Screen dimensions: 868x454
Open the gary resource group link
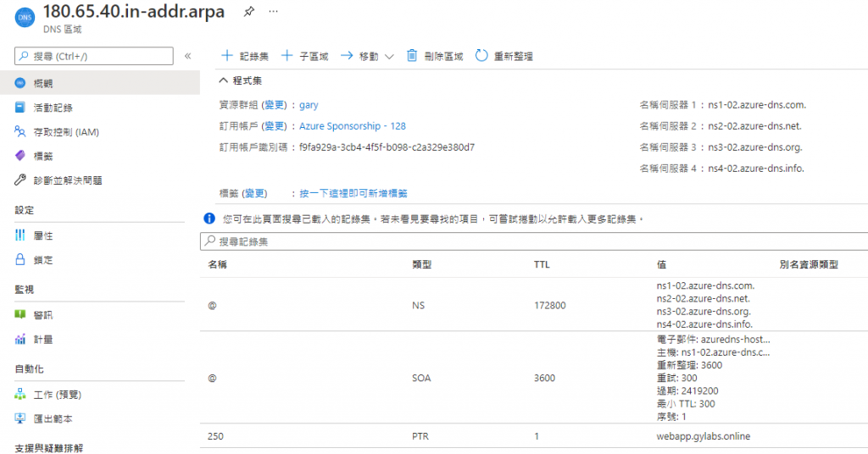(x=309, y=105)
